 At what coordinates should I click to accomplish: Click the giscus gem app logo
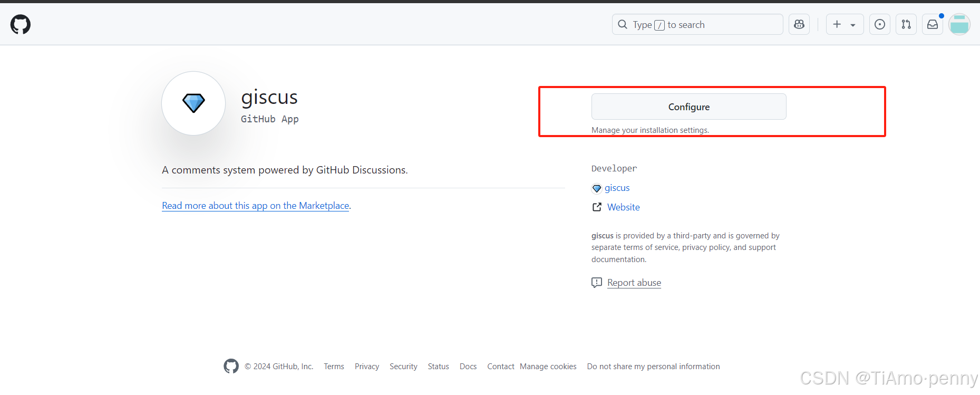[193, 103]
